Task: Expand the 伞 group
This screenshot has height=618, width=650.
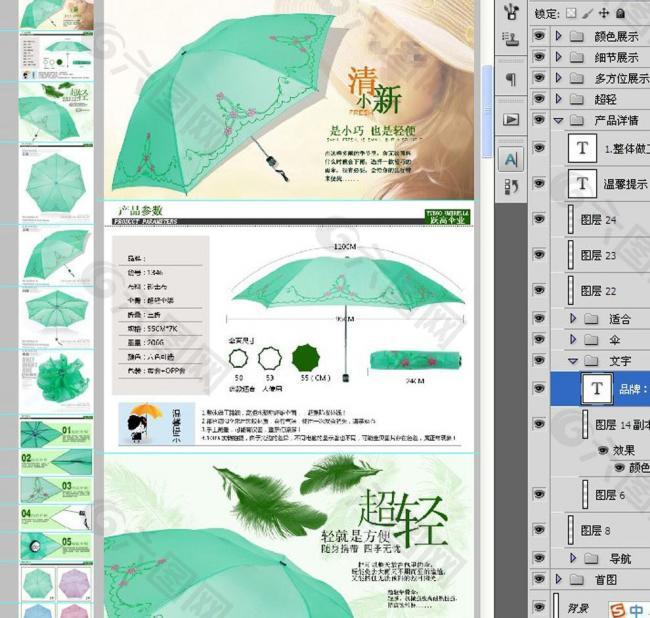Action: (573, 339)
